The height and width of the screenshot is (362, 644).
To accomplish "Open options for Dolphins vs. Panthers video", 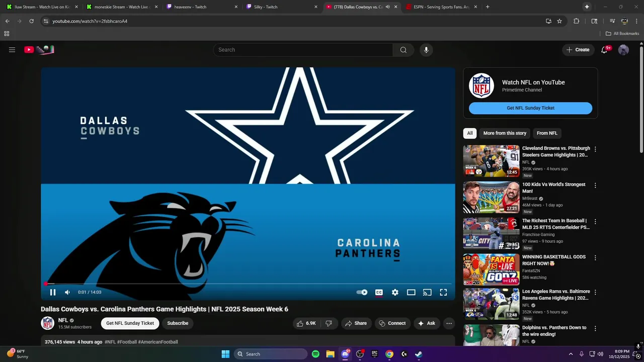I will [x=595, y=328].
